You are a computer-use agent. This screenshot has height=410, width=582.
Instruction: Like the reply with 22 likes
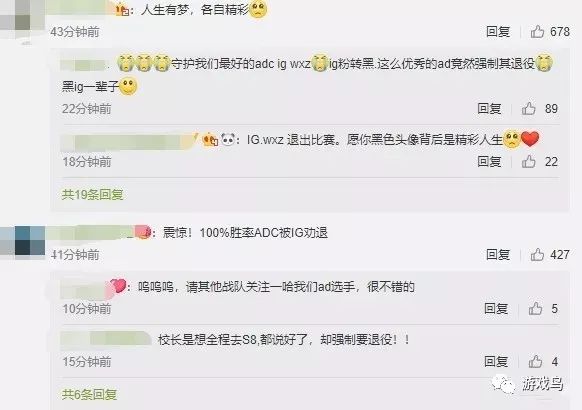[x=529, y=162]
